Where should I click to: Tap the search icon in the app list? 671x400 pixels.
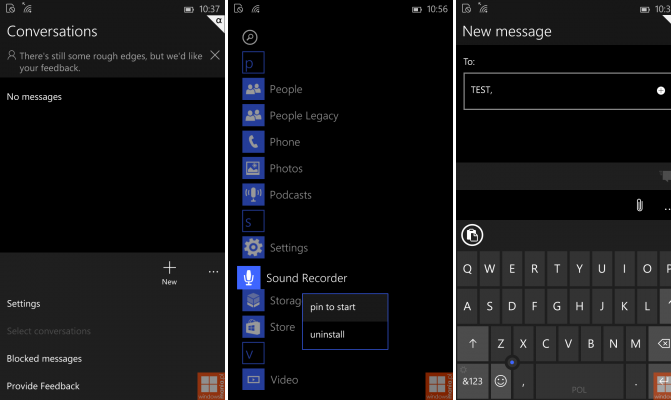(x=250, y=37)
